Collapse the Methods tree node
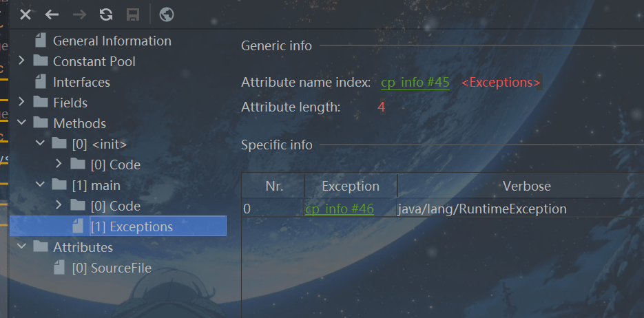Image resolution: width=644 pixels, height=318 pixels. pos(21,123)
